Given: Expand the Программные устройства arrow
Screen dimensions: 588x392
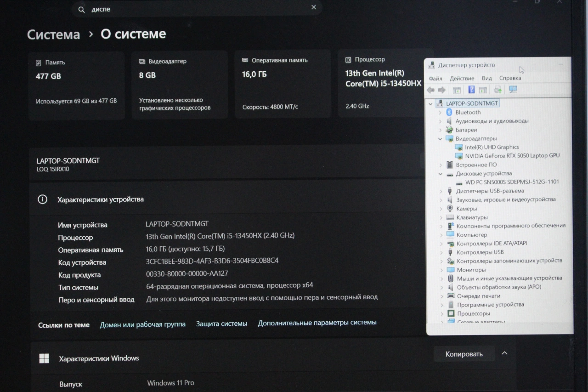Looking at the screenshot, I should [441, 305].
